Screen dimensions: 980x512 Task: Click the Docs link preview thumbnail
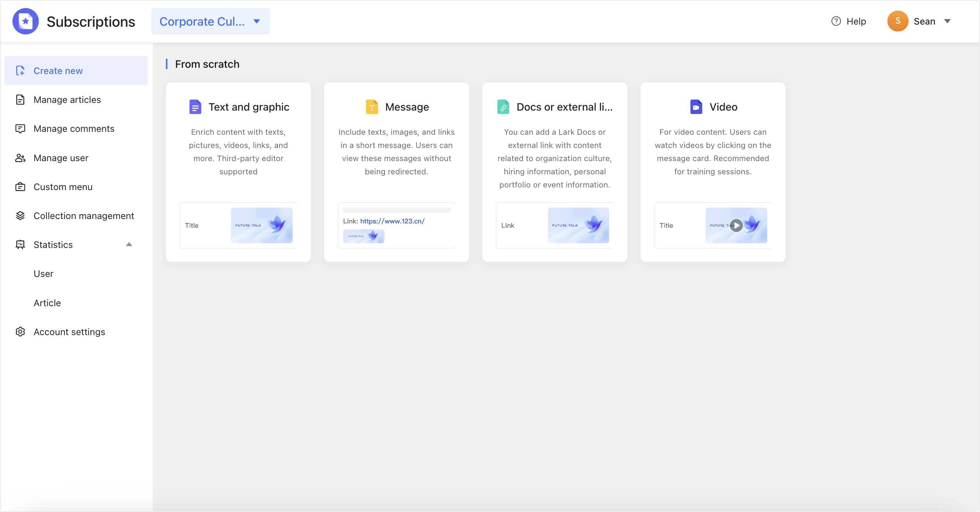(578, 226)
